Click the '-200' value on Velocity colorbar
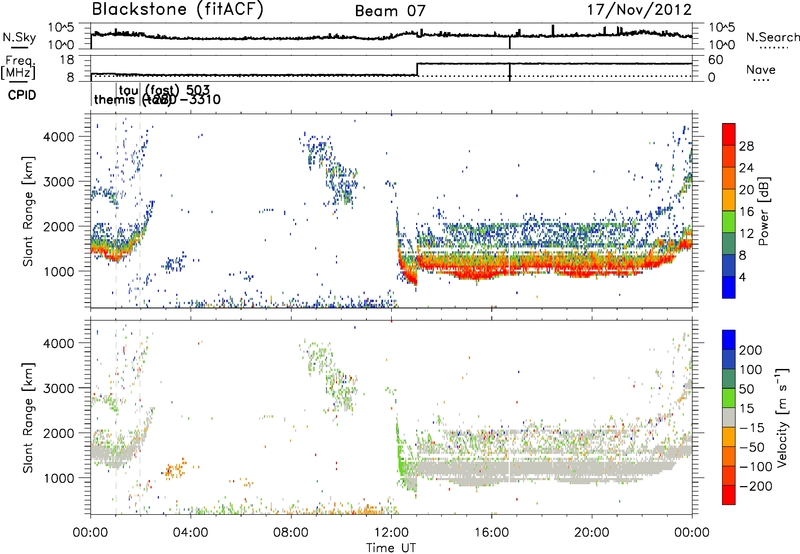The height and width of the screenshot is (554, 800). [x=755, y=486]
